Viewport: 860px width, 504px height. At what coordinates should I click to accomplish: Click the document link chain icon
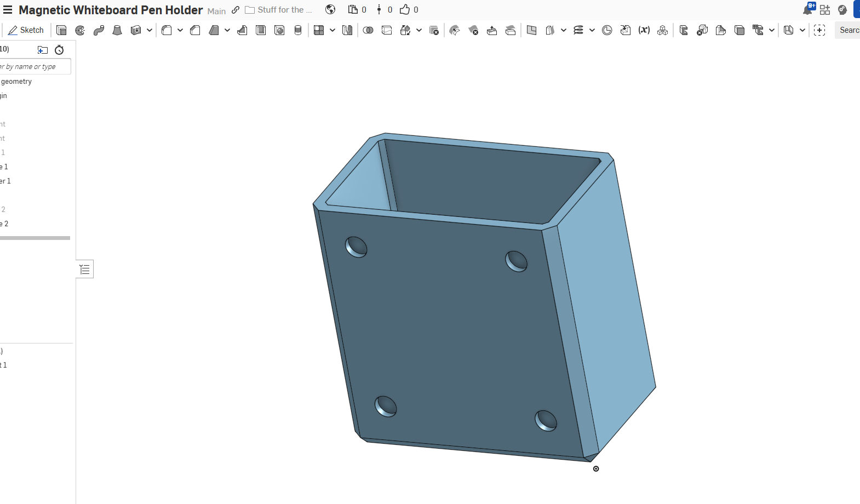coord(236,10)
